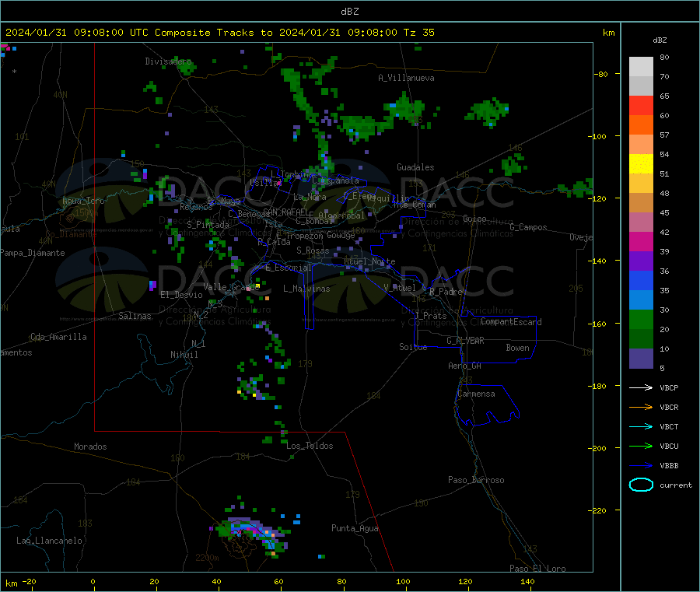Pick the slate purple bottom band of the dBZ scale
Viewport: 700px width, 592px height.
pos(641,359)
